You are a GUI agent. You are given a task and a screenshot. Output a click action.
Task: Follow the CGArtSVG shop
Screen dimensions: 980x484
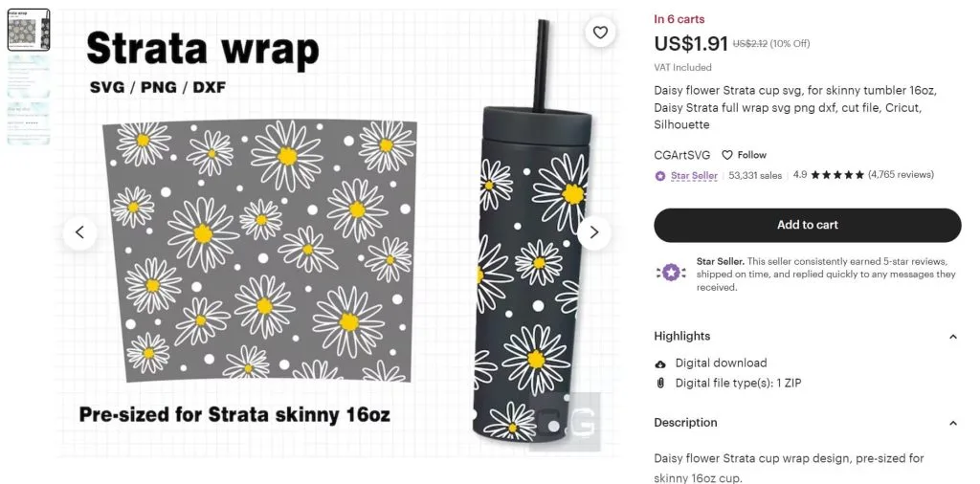[744, 155]
